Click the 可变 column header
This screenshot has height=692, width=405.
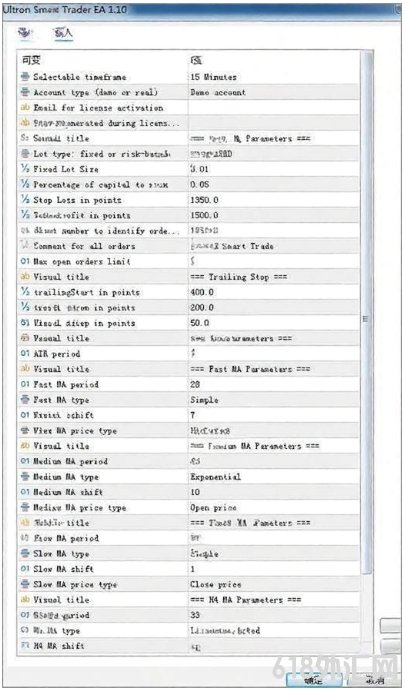tap(31, 60)
